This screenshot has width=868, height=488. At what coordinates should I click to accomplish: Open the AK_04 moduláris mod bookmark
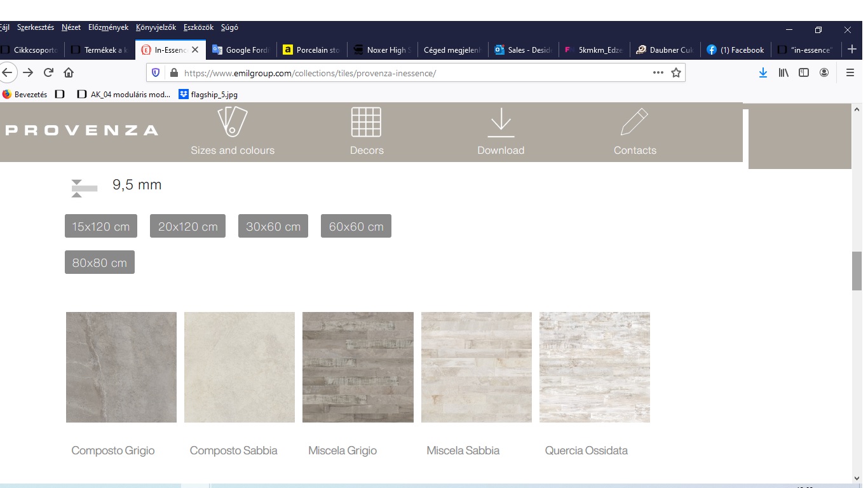click(x=124, y=95)
